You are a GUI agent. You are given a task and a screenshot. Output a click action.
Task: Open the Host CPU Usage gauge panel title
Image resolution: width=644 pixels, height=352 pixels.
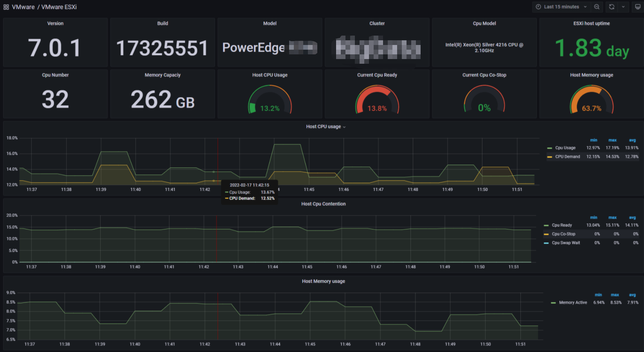tap(270, 75)
